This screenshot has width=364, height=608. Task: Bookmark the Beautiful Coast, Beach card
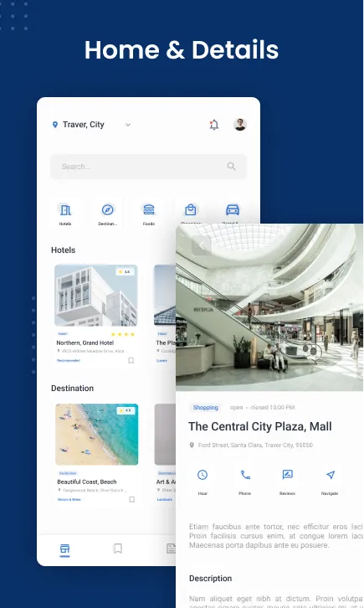[131, 499]
